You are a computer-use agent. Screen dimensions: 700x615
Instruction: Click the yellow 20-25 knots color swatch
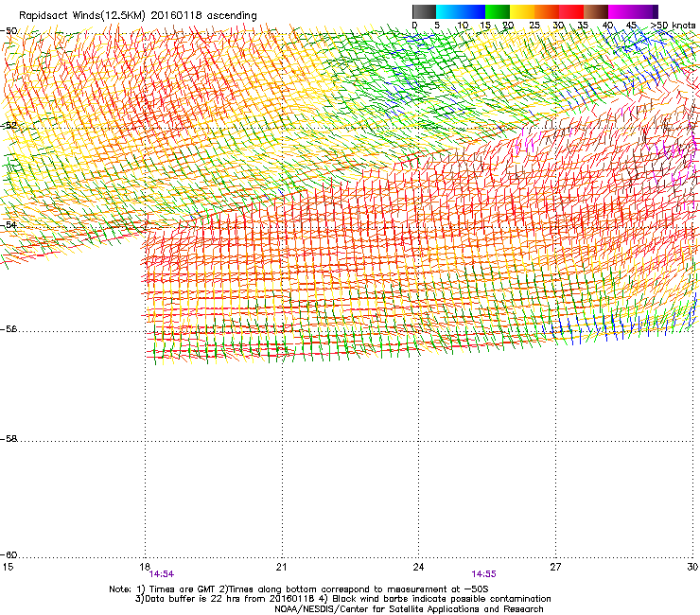tap(522, 11)
